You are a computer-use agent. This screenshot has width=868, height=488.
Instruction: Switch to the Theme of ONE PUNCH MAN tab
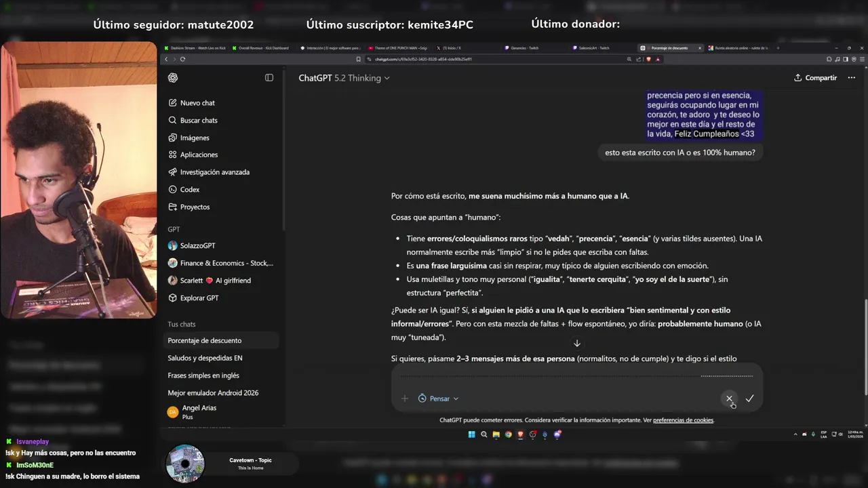[x=399, y=48]
